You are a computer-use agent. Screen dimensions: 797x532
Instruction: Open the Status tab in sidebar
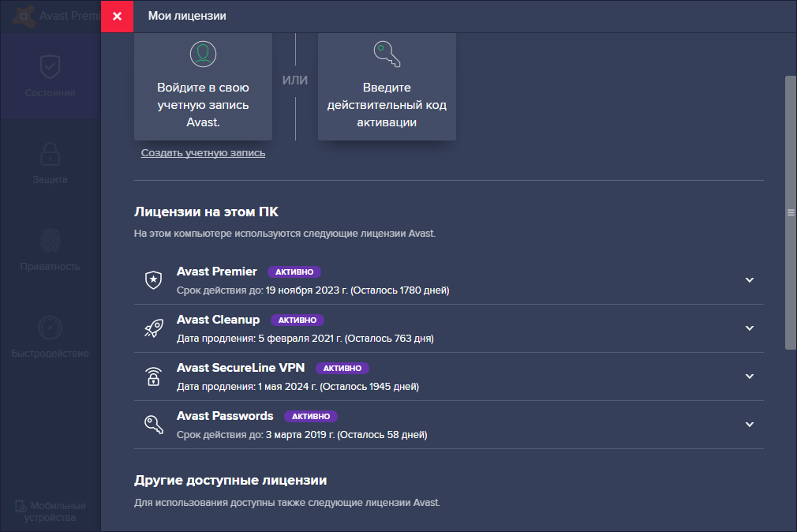tap(51, 76)
